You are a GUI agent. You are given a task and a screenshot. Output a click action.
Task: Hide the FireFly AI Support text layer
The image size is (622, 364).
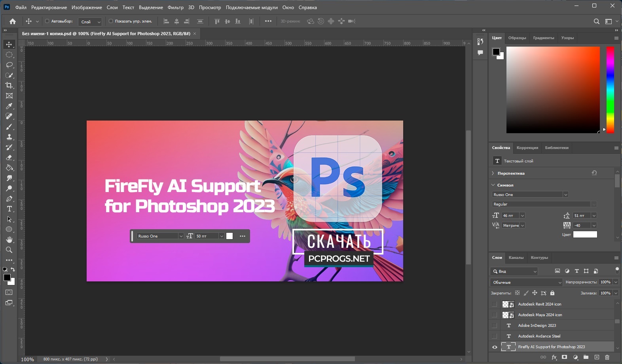(x=495, y=347)
